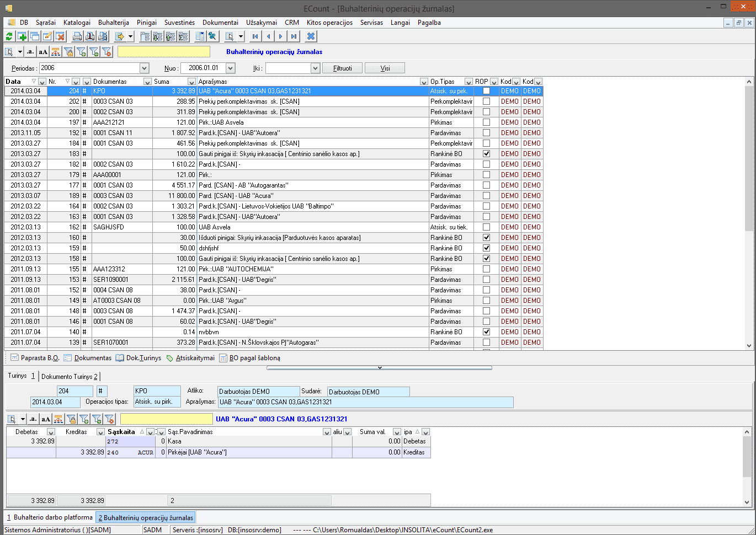Toggle ROP checkbox for row Nr. 183
This screenshot has width=756, height=535.
pos(486,154)
